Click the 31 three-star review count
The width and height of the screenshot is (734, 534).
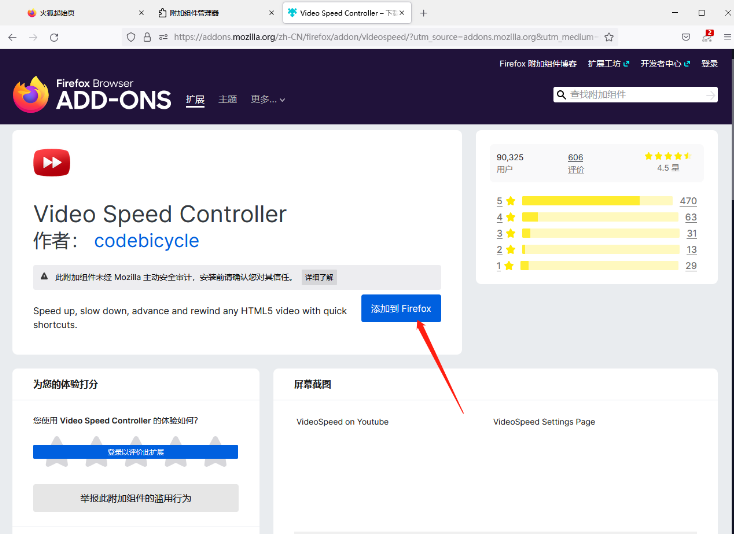[692, 233]
